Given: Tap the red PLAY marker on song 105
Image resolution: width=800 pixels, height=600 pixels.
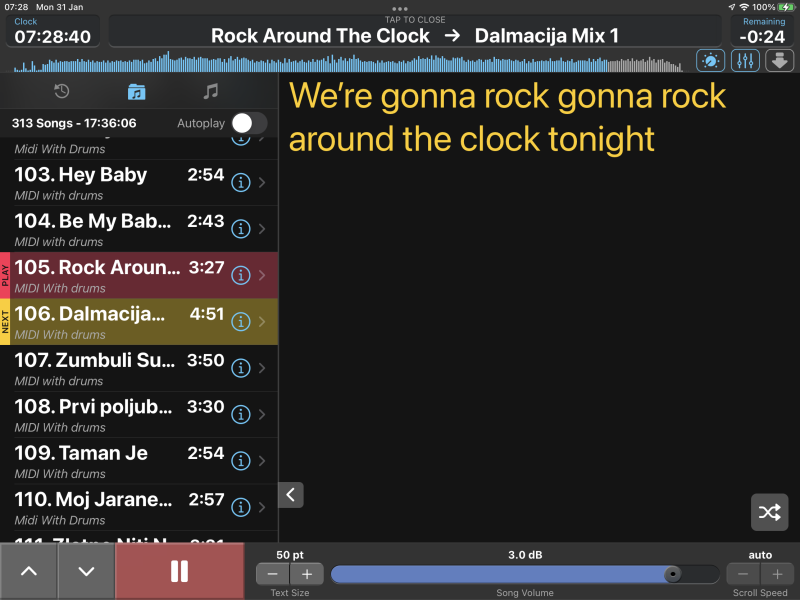Looking at the screenshot, I should pyautogui.click(x=5, y=276).
